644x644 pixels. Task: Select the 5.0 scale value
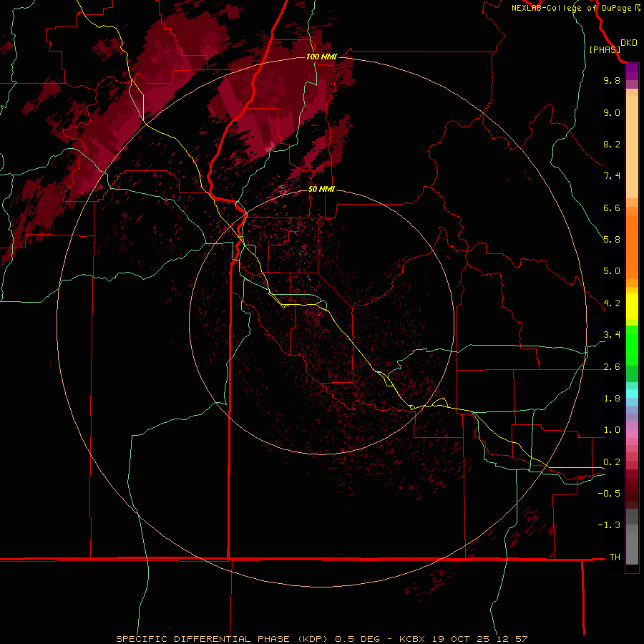pos(612,271)
